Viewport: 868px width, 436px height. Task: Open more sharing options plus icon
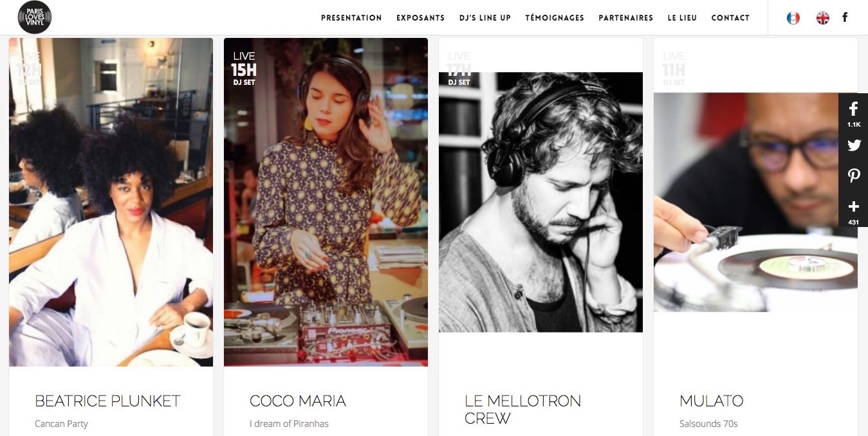point(853,210)
